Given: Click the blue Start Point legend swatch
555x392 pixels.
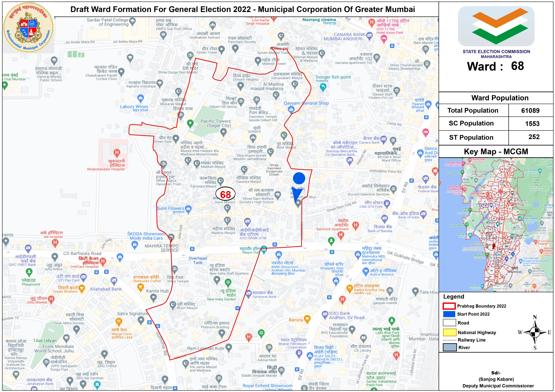Looking at the screenshot, I should (449, 314).
